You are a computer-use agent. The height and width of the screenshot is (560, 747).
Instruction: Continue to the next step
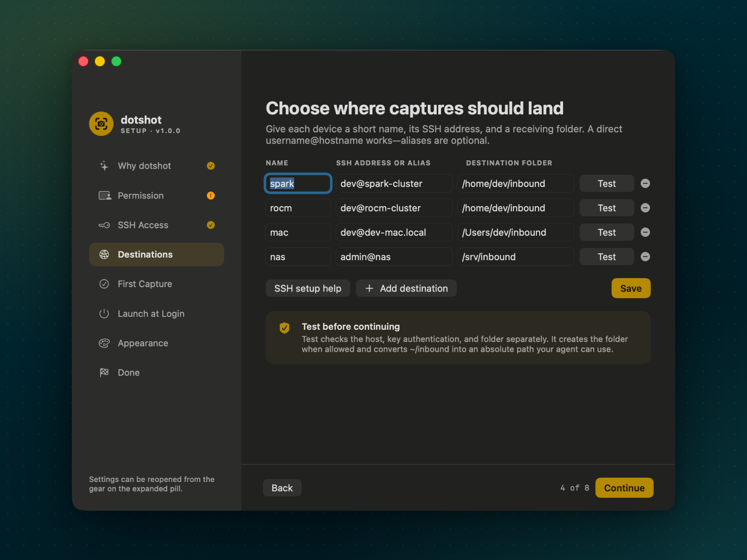pos(624,488)
